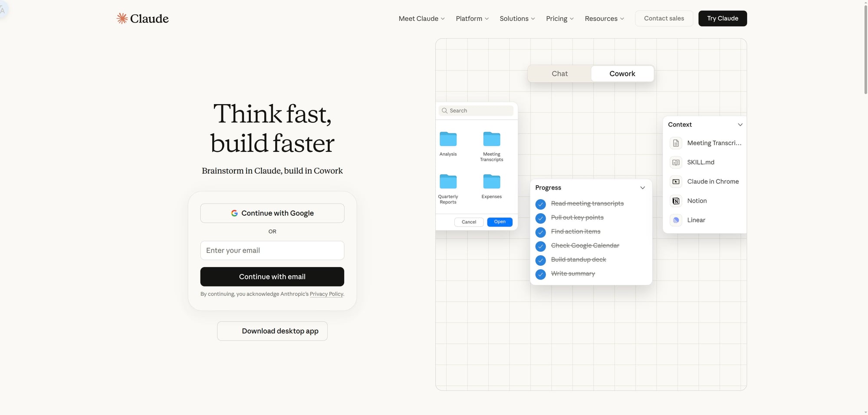Toggle the Read meeting transcripts checkmark
The width and height of the screenshot is (868, 415).
coord(540,204)
